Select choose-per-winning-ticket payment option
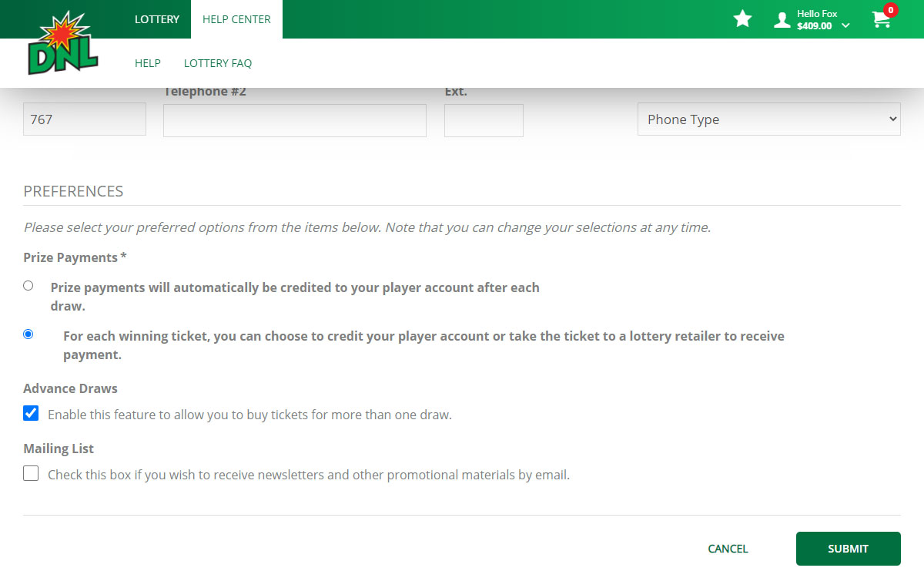The width and height of the screenshot is (924, 588). [28, 334]
